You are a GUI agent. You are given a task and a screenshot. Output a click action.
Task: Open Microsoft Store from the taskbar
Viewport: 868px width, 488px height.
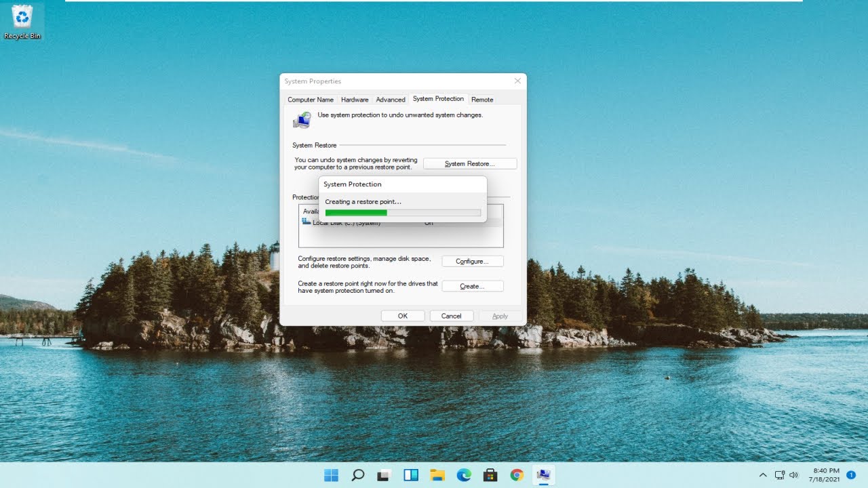(490, 475)
